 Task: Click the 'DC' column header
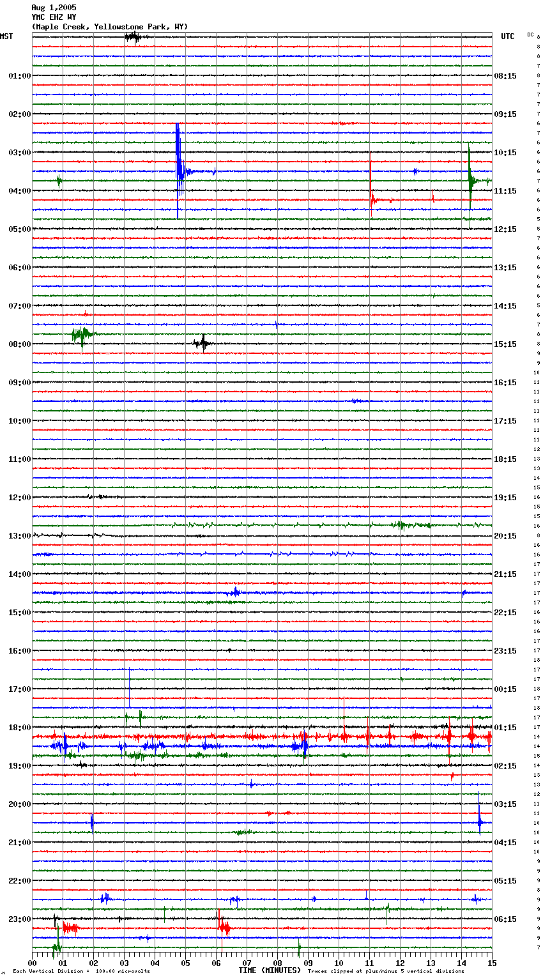[x=530, y=34]
